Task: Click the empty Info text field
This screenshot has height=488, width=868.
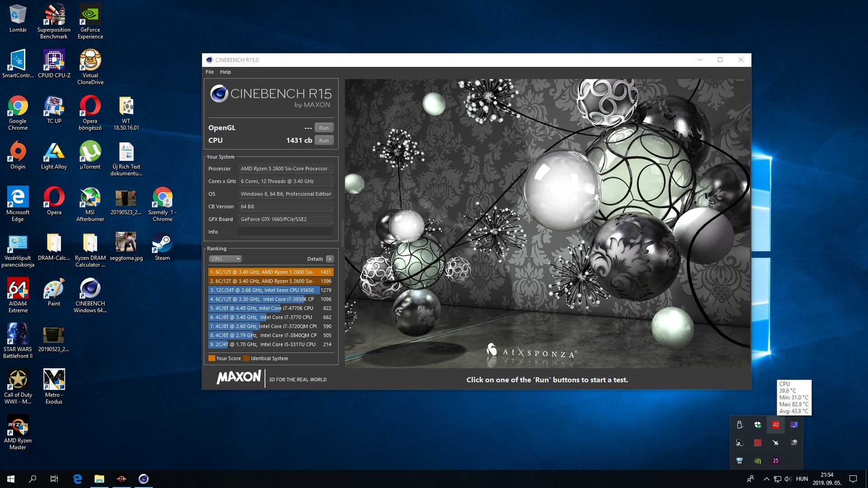Action: [x=286, y=232]
